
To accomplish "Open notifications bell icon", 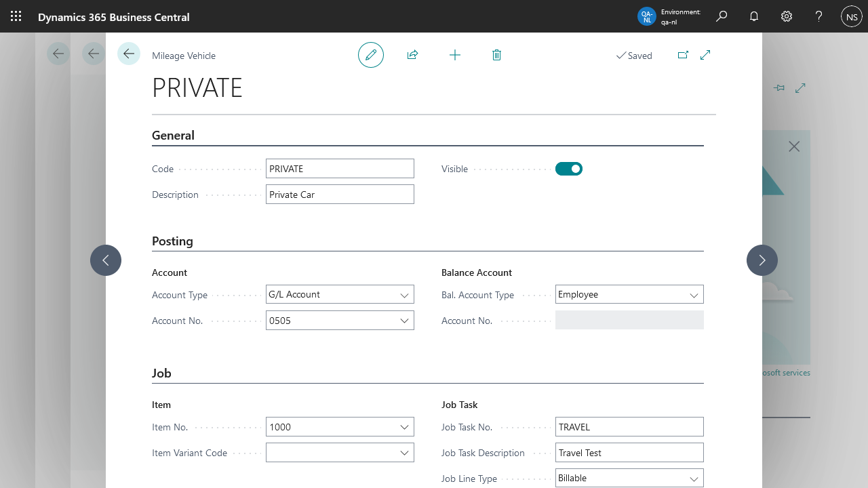I will [x=754, y=16].
